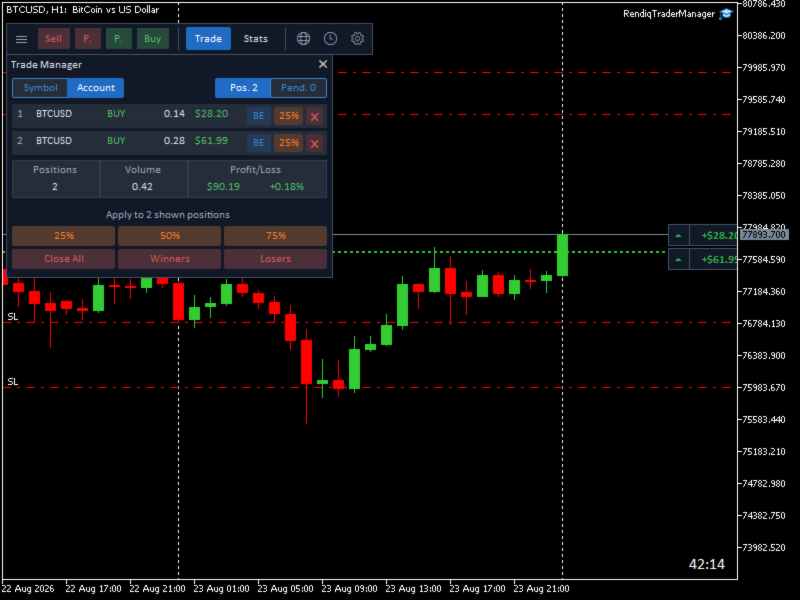Click the upper SL label on chart
The height and width of the screenshot is (600, 800).
click(x=13, y=317)
